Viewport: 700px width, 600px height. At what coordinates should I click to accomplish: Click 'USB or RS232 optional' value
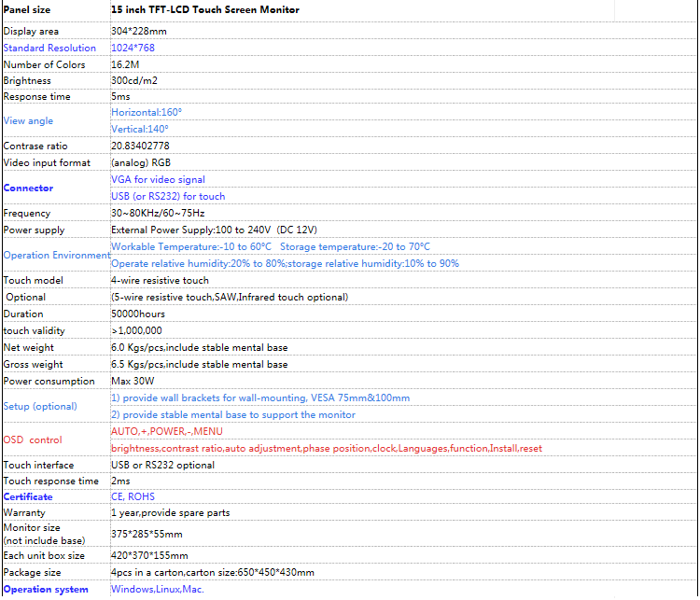point(163,466)
